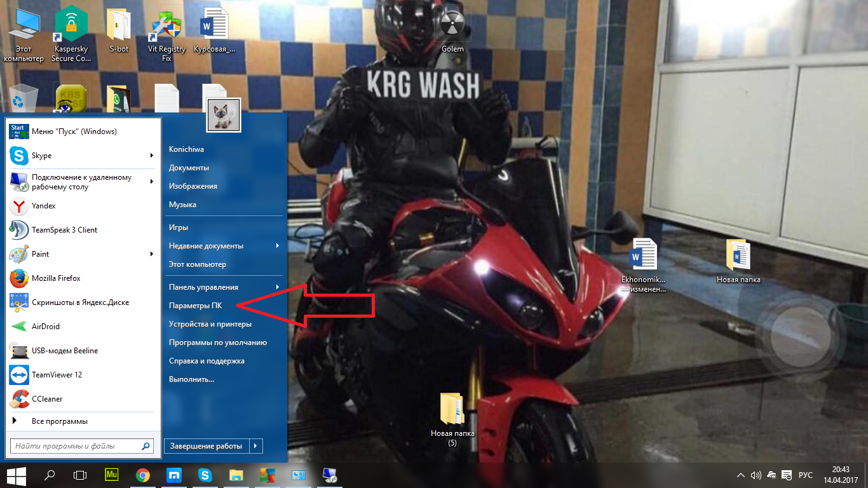Expand Панель управления submenu arrow
The width and height of the screenshot is (868, 488).
click(278, 287)
